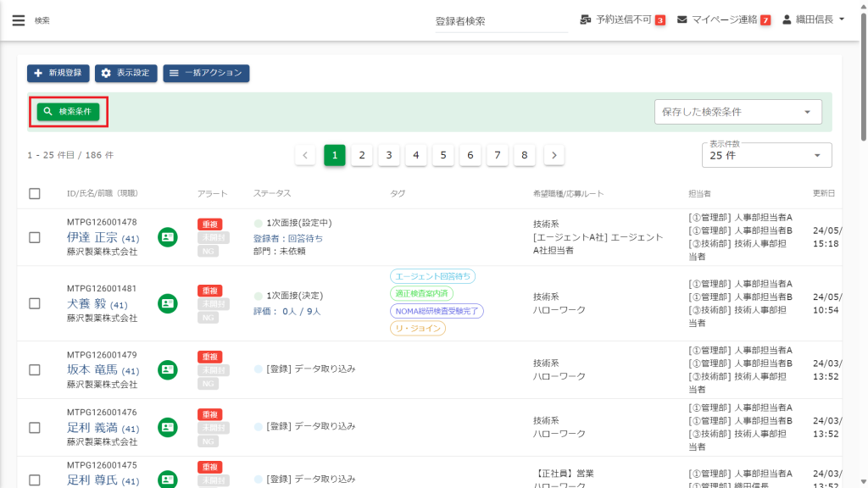
Task: Click the orange リ・ジョイン tag
Action: (418, 328)
